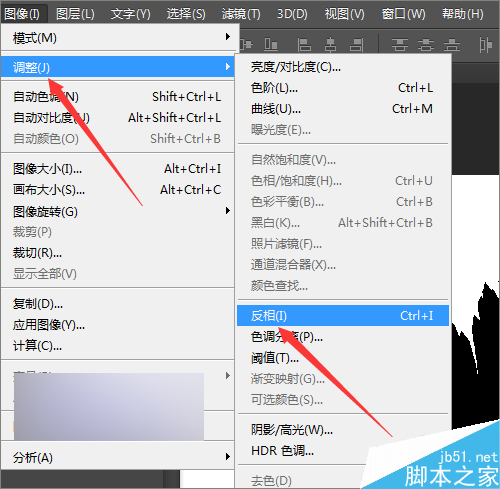Click the Align right edges icon
The width and height of the screenshot is (500, 489).
point(357,45)
